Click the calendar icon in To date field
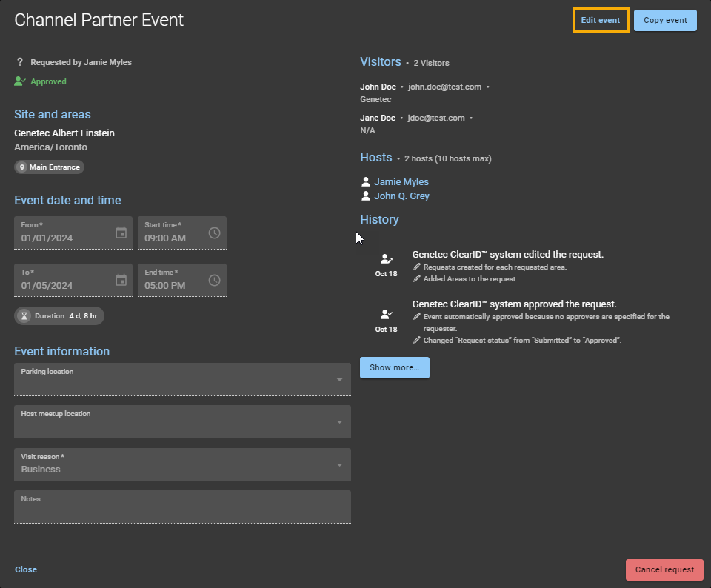This screenshot has height=588, width=711. (121, 280)
